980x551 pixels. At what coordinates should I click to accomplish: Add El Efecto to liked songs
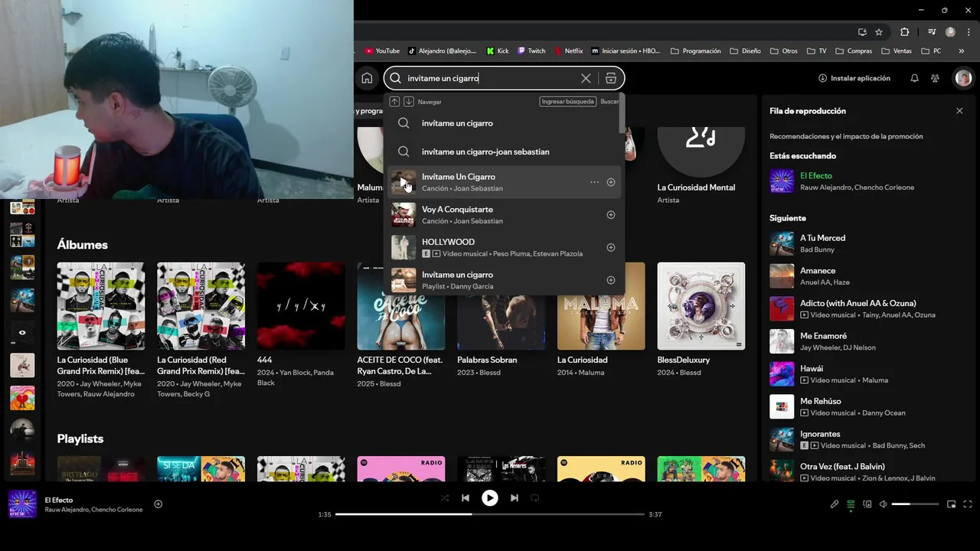click(158, 504)
